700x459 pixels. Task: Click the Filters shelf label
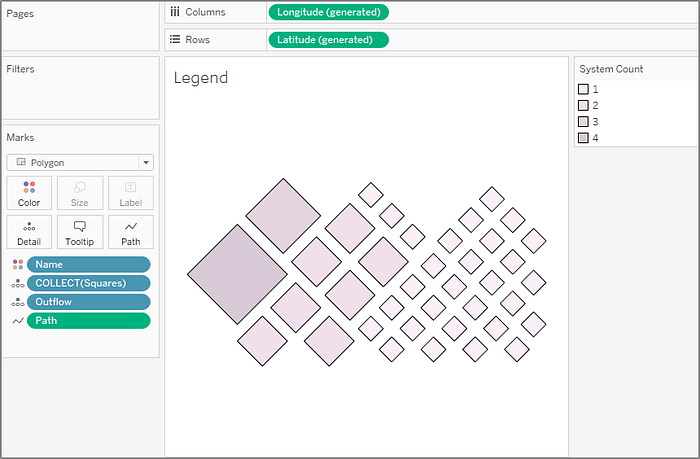[x=20, y=69]
